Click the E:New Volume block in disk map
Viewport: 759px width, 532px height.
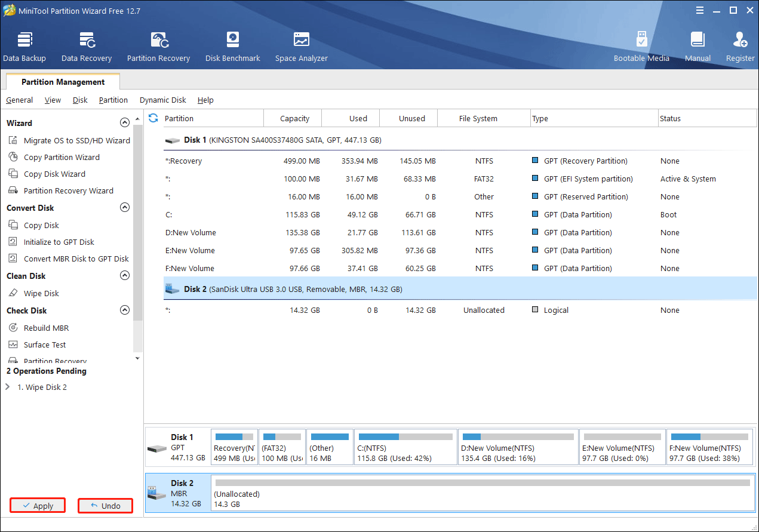click(622, 447)
